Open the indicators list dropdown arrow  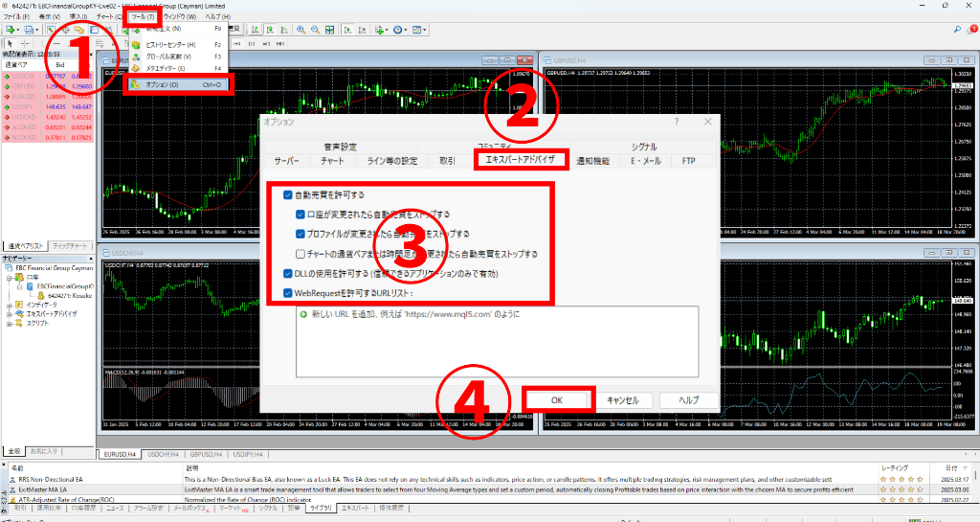coord(387,30)
